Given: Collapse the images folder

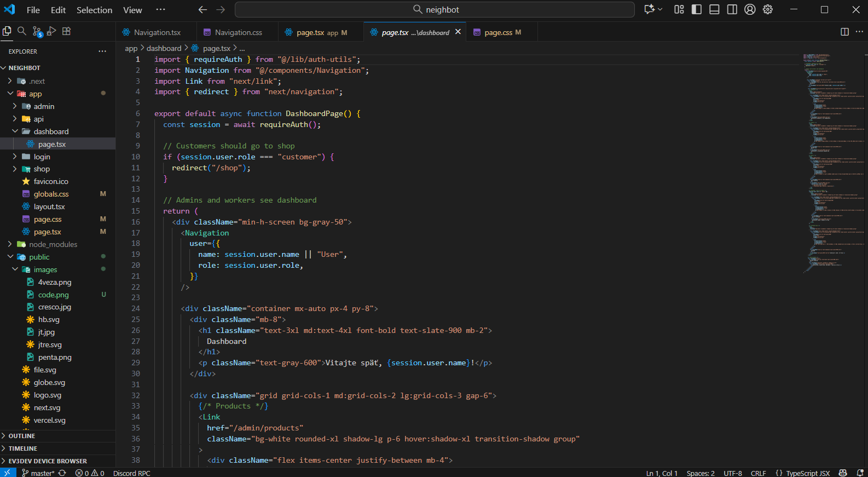Looking at the screenshot, I should pyautogui.click(x=45, y=269).
